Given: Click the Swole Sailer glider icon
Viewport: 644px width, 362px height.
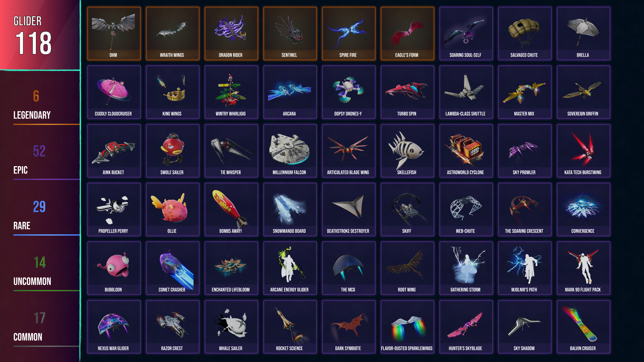Looking at the screenshot, I should pyautogui.click(x=172, y=151).
